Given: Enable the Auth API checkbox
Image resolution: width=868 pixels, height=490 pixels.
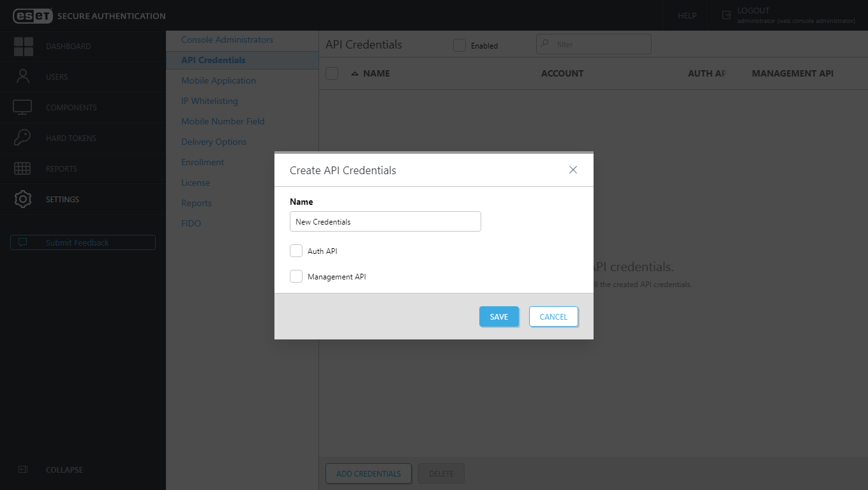Looking at the screenshot, I should tap(296, 251).
